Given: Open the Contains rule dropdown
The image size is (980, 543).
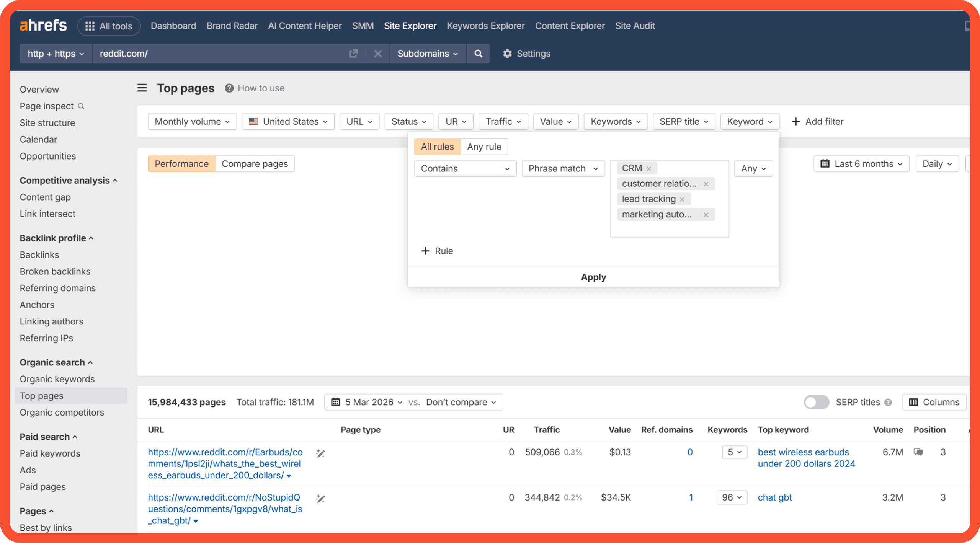Looking at the screenshot, I should click(465, 168).
